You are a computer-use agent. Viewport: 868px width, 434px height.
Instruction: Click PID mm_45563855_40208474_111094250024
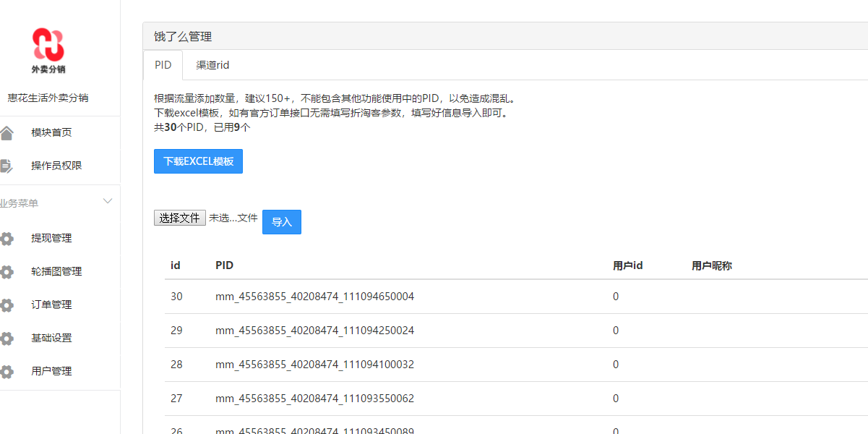click(315, 331)
